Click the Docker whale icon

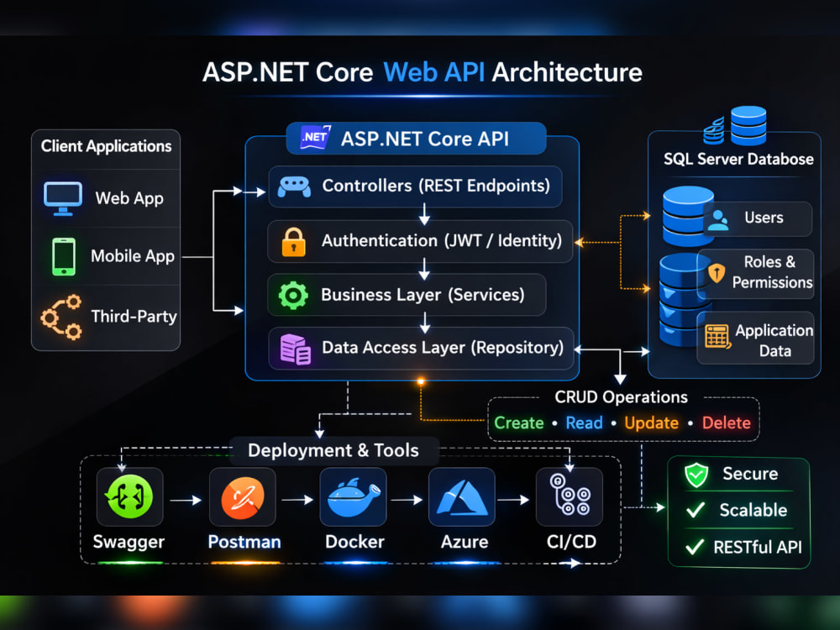(353, 497)
